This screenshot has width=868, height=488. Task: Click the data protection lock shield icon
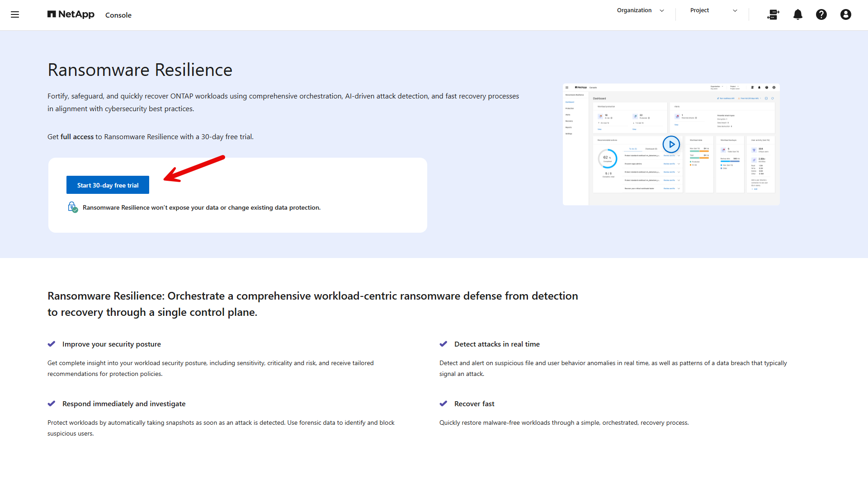72,207
